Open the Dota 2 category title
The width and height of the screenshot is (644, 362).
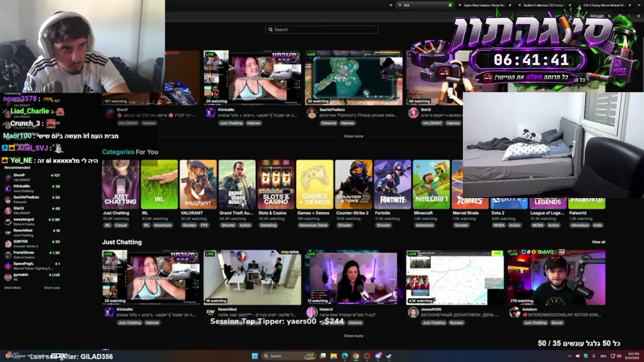pyautogui.click(x=498, y=213)
